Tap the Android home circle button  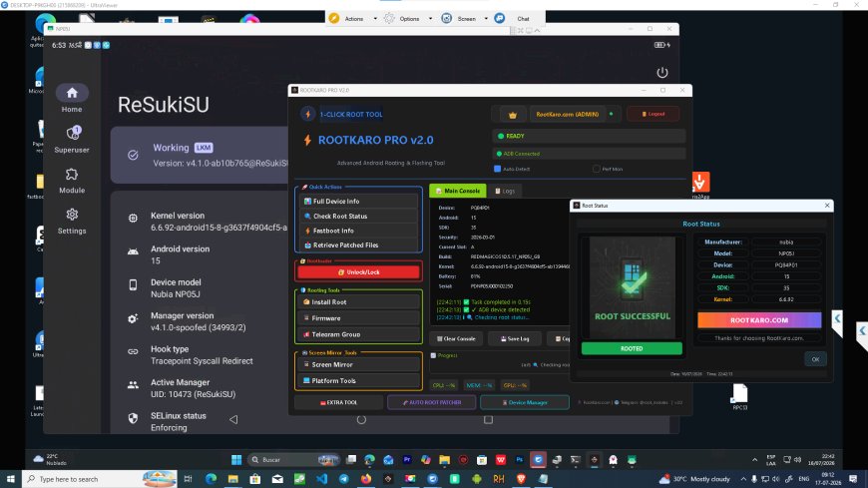[361, 420]
